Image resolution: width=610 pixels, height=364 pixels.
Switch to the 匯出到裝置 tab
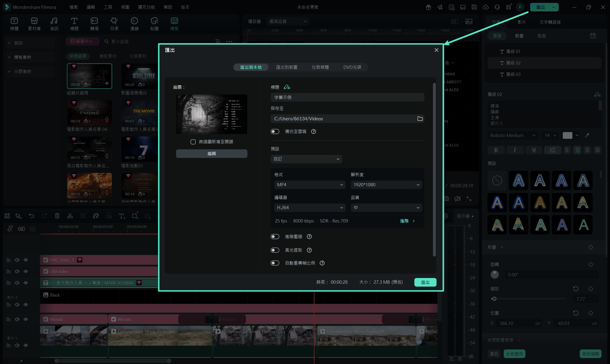click(286, 67)
